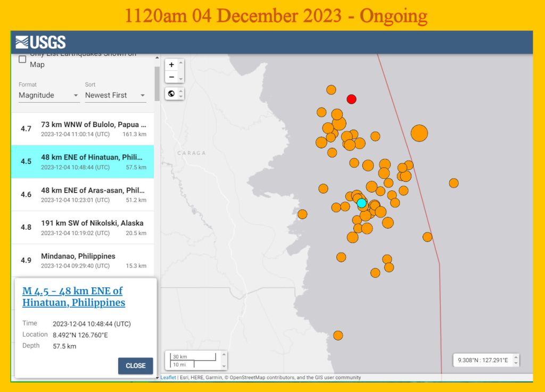Click the coordinates control stepper arrows

coord(515,360)
